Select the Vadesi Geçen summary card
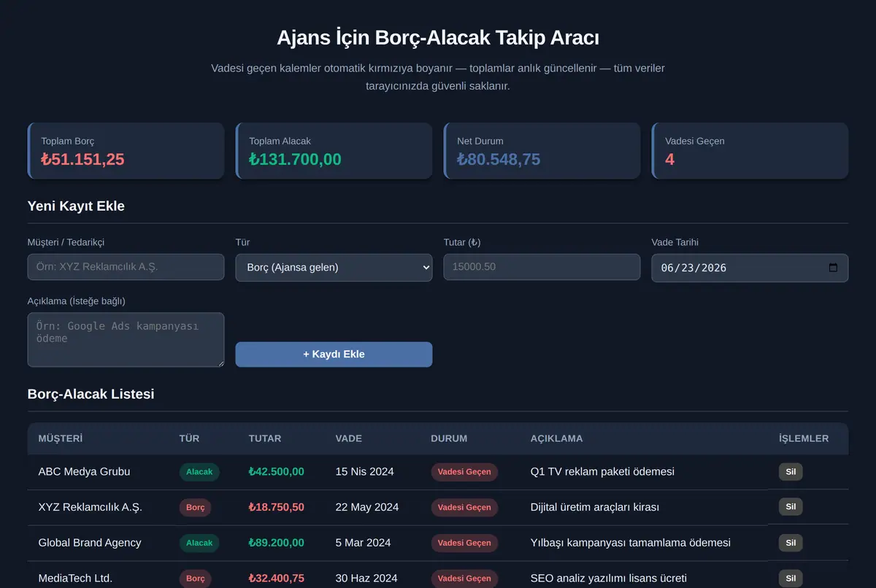The image size is (876, 588). pyautogui.click(x=750, y=151)
